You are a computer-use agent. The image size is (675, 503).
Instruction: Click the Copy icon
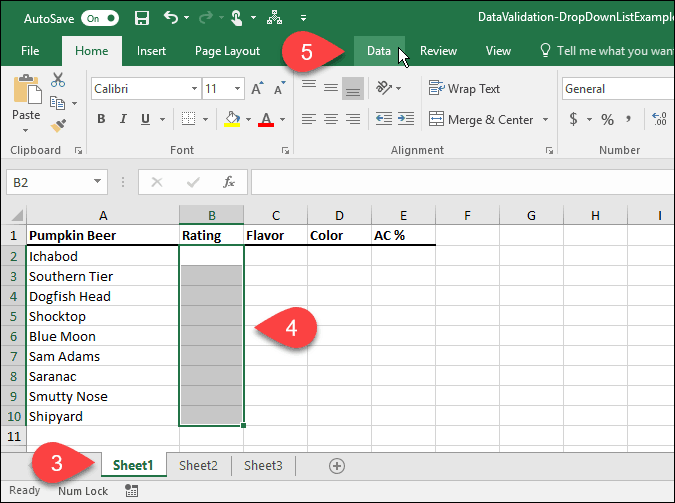click(57, 103)
